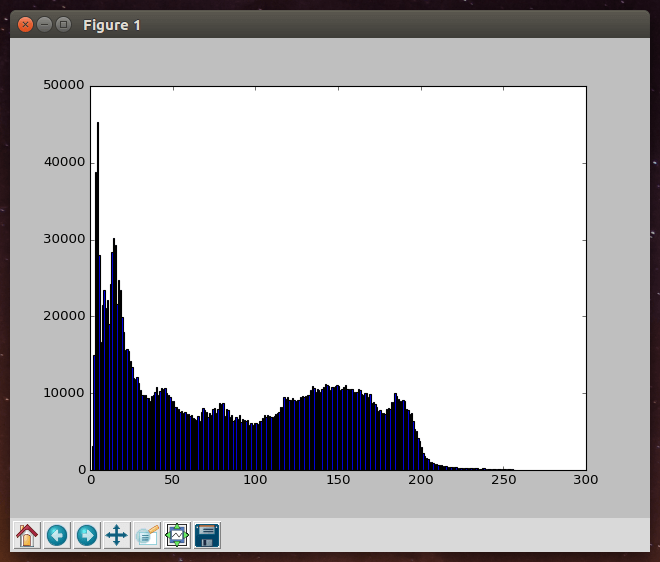
Task: Maximize the Figure 1 window
Action: (63, 24)
